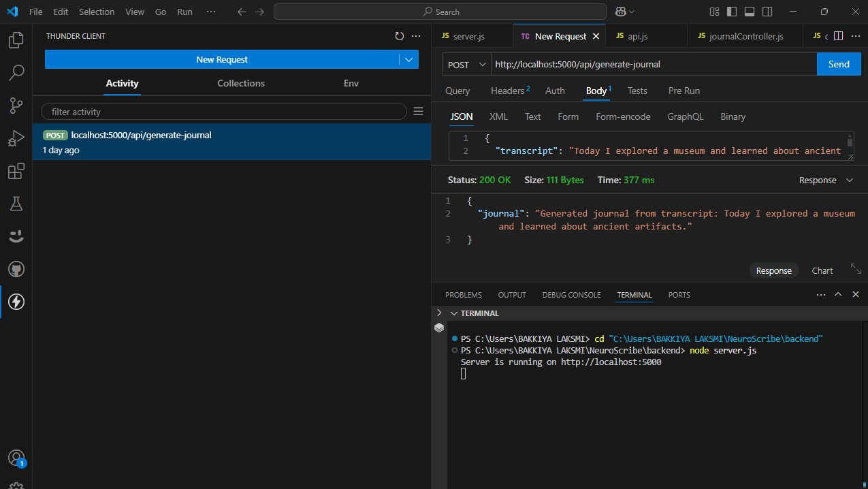Image resolution: width=868 pixels, height=489 pixels.
Task: Open GitHub icon in activity bar
Action: point(16,270)
